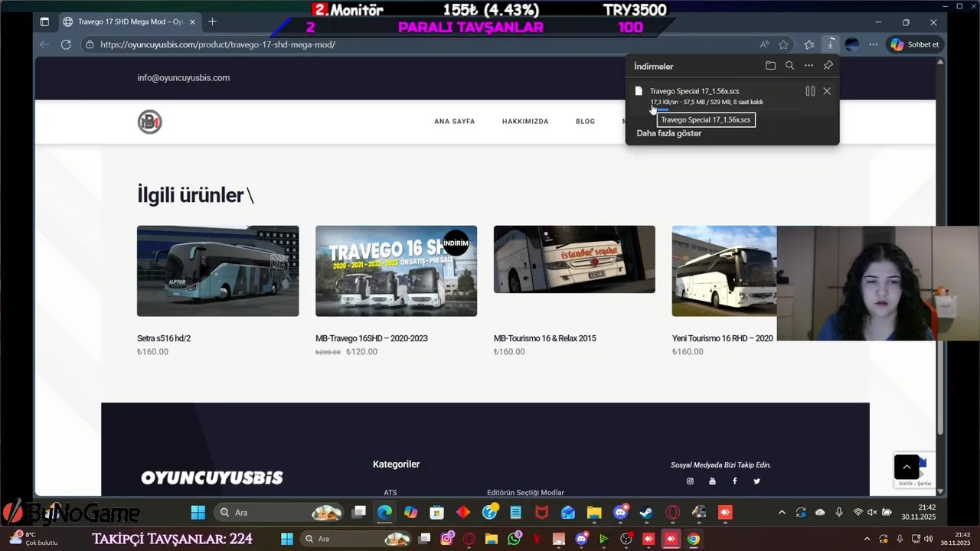The image size is (980, 551).
Task: Open the downloads folder from İndirmeler panel
Action: (771, 66)
